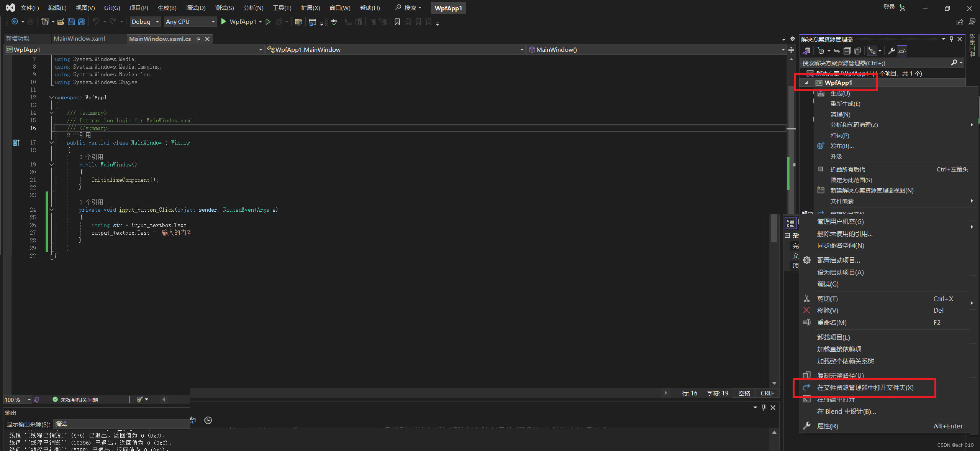The width and height of the screenshot is (980, 451).
Task: Collapse the MainWindow class fold marker
Action: point(51,143)
